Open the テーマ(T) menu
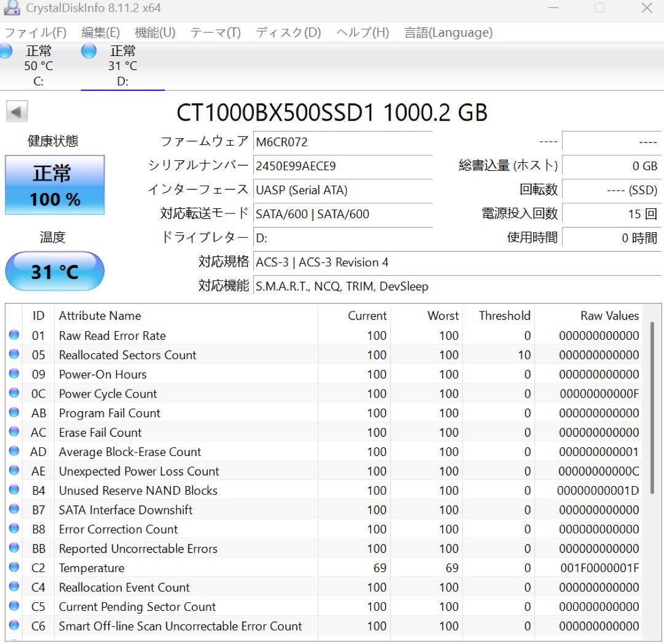Image resolution: width=664 pixels, height=644 pixels. [x=216, y=33]
